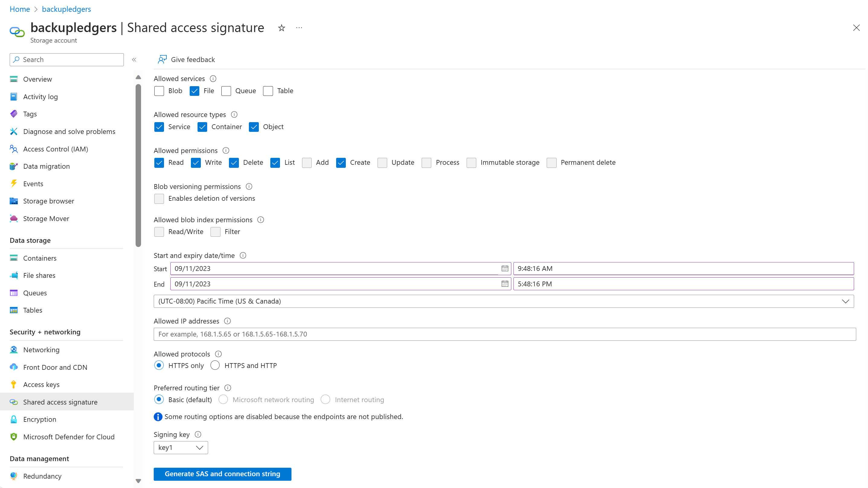
Task: Click the Allowed services info icon
Action: click(213, 79)
